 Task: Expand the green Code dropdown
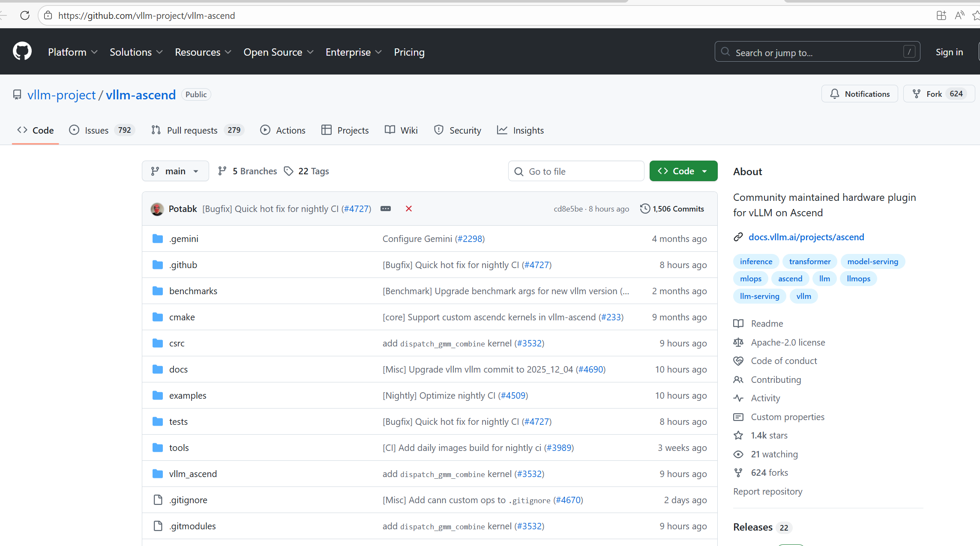point(683,171)
